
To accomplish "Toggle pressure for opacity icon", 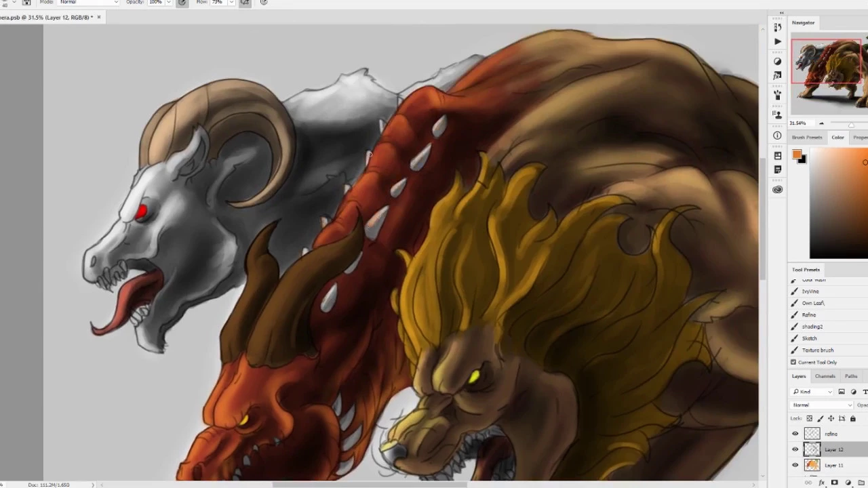I will [x=182, y=3].
